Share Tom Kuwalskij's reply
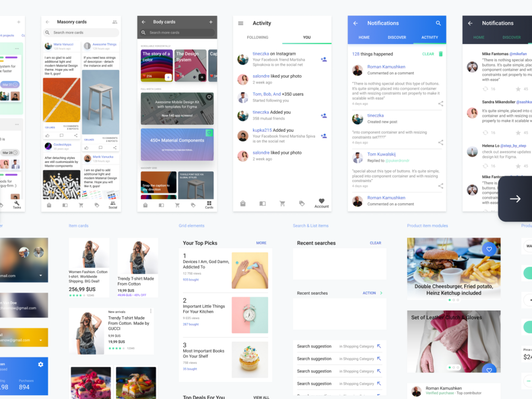The width and height of the screenshot is (532, 399). [x=440, y=186]
